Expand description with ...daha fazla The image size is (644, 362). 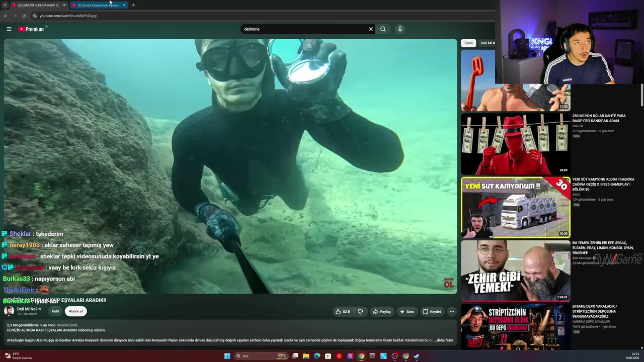(x=443, y=340)
